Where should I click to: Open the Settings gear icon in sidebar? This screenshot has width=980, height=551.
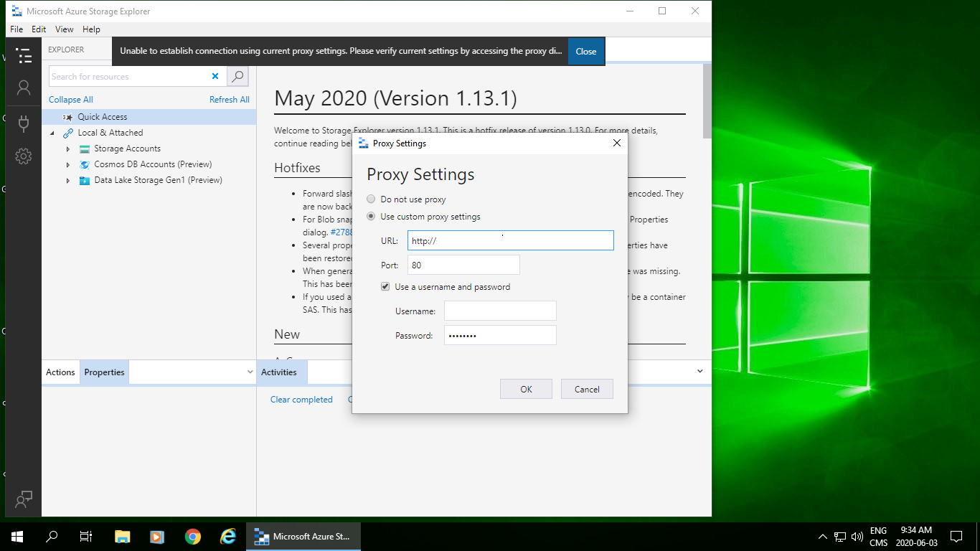tap(24, 156)
